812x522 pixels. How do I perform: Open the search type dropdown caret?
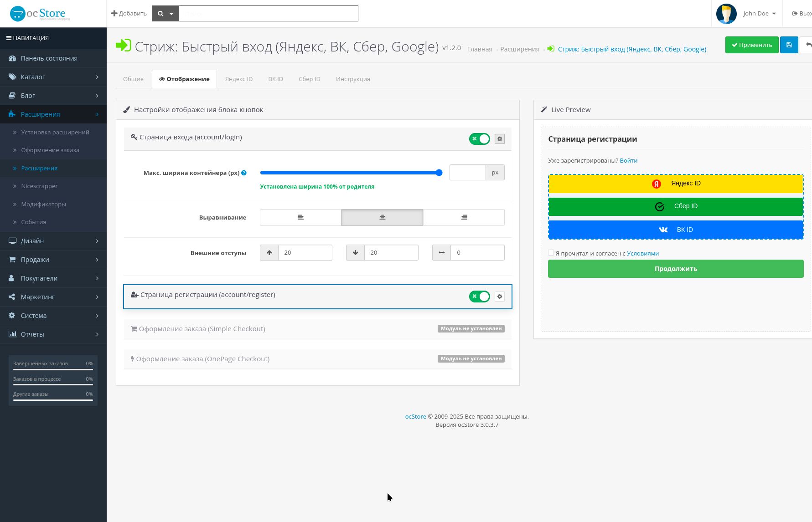(x=171, y=14)
